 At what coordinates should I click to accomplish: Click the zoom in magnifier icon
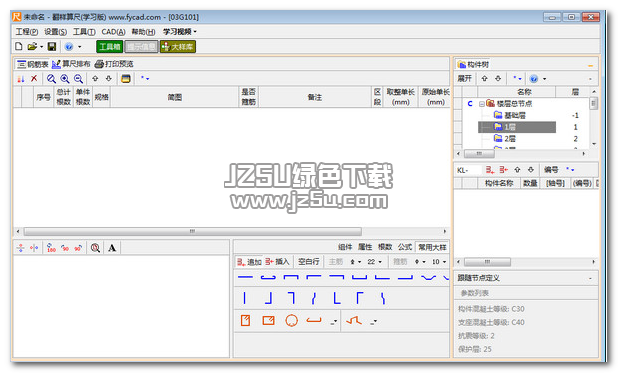click(65, 79)
